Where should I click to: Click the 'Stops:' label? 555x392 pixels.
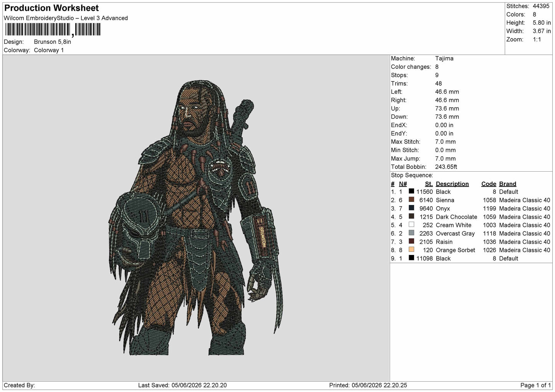(x=399, y=75)
